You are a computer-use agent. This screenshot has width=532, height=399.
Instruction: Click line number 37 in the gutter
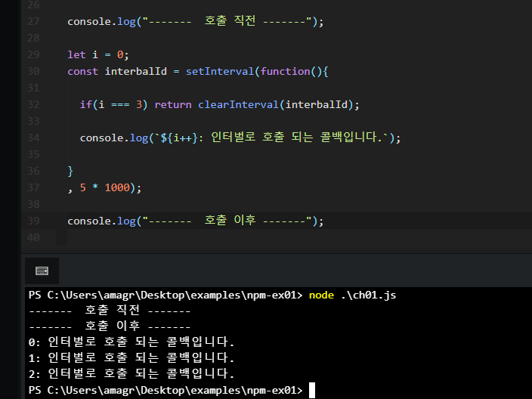33,187
